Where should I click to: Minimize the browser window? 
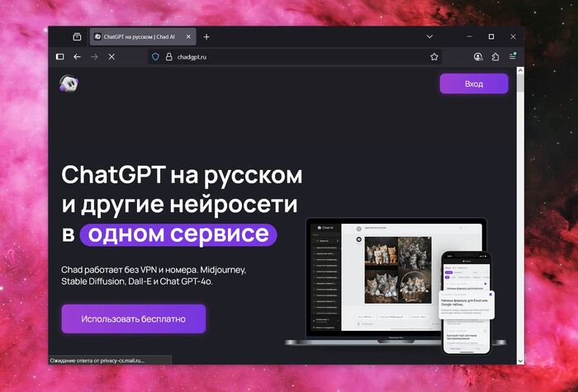click(x=469, y=36)
